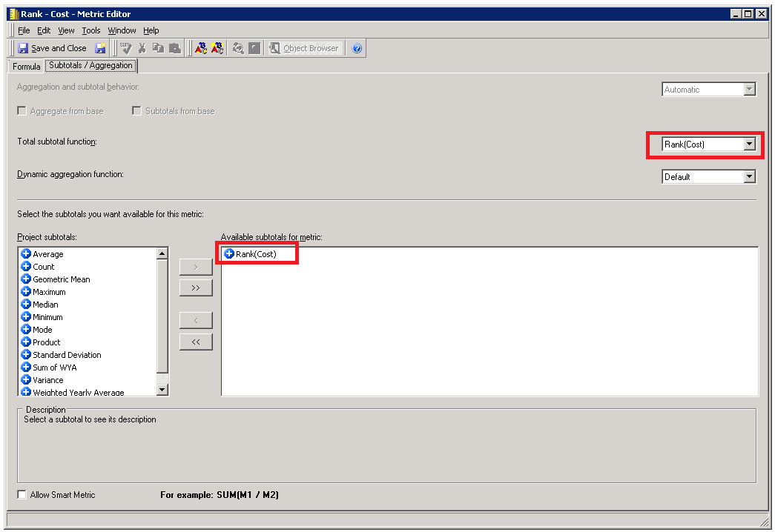Click the add all (>>) button
The image size is (775, 532).
(x=196, y=287)
